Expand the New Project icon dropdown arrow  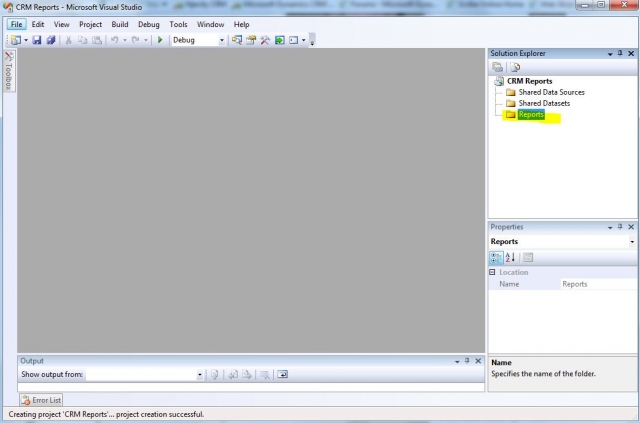tap(26, 40)
